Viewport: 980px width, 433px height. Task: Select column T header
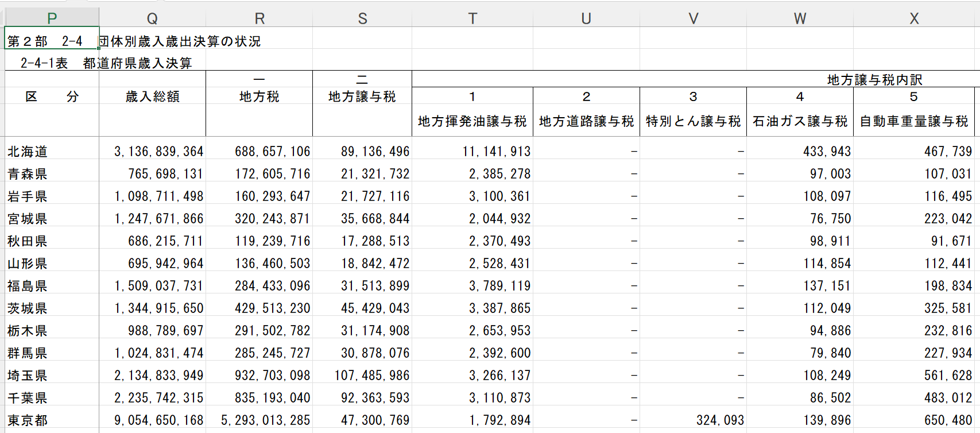(x=472, y=18)
